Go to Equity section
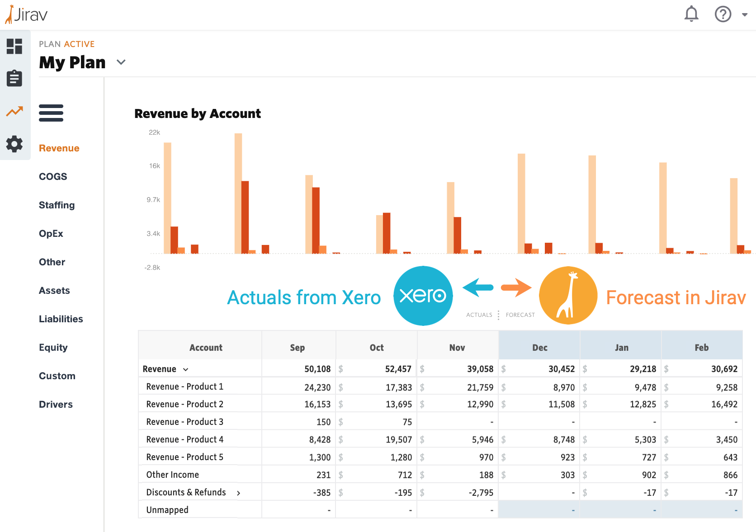 pos(53,348)
